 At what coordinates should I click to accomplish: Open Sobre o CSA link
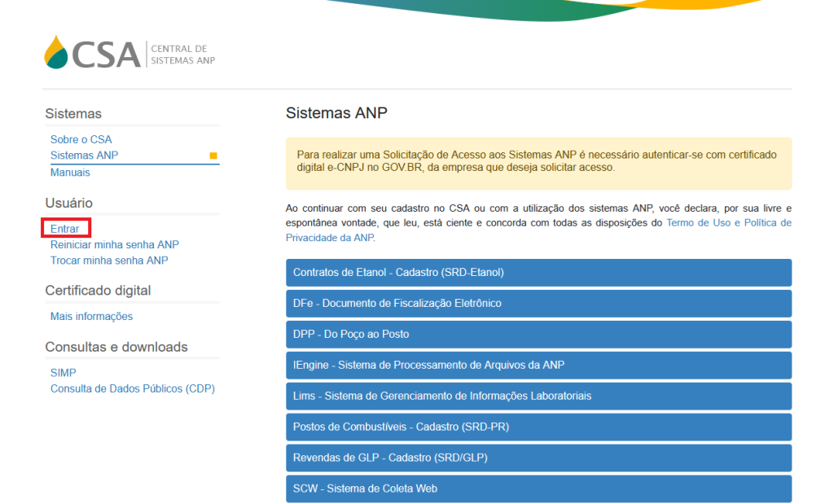click(81, 139)
